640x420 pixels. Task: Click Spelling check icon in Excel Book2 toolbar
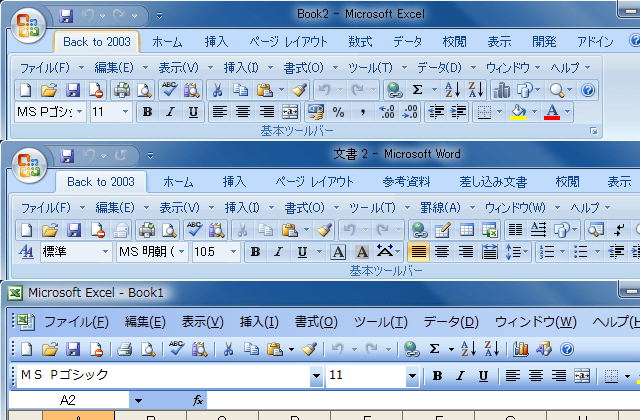click(x=169, y=90)
